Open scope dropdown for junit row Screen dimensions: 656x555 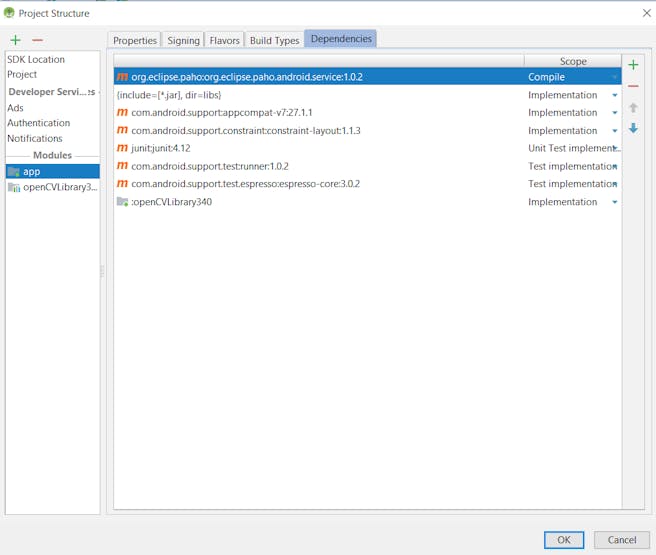(615, 148)
